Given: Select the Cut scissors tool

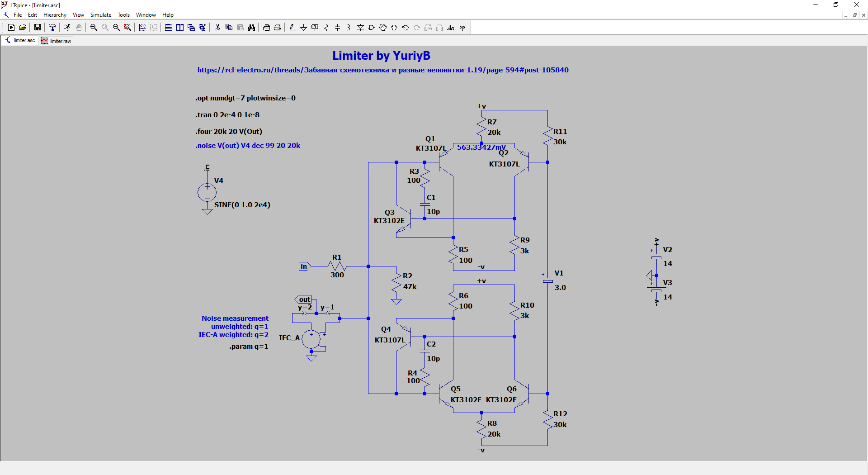Looking at the screenshot, I should tap(217, 28).
